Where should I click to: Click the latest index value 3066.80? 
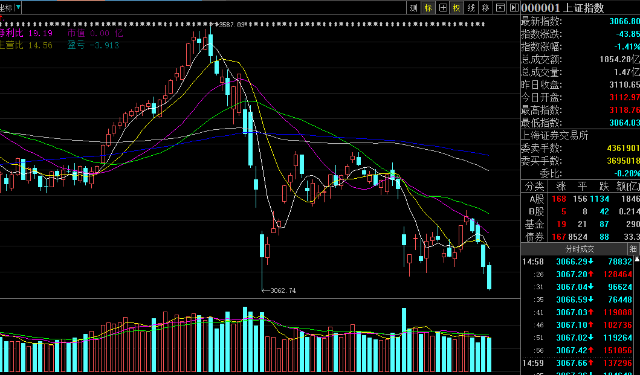[x=624, y=21]
